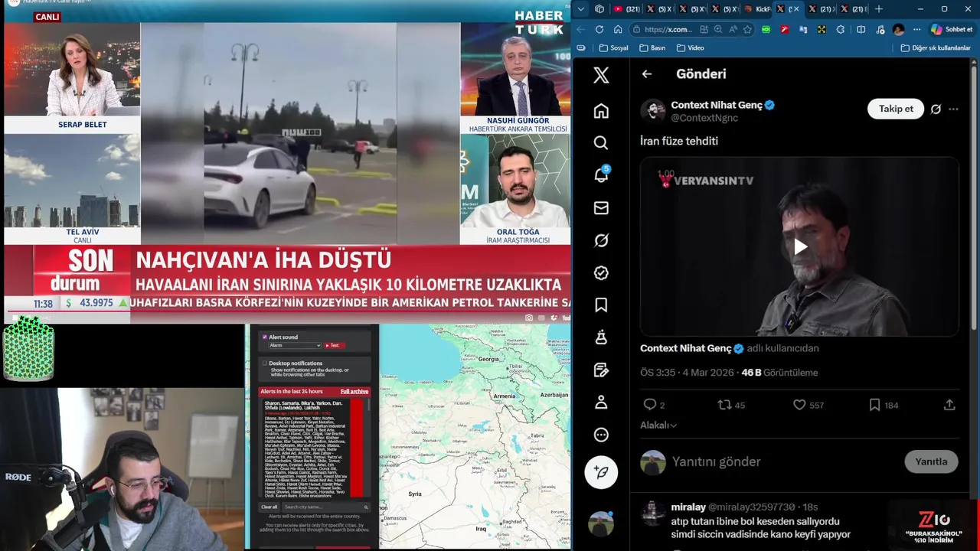Click the 46 B Görüntüleme view count
Image resolution: width=980 pixels, height=551 pixels.
(779, 373)
